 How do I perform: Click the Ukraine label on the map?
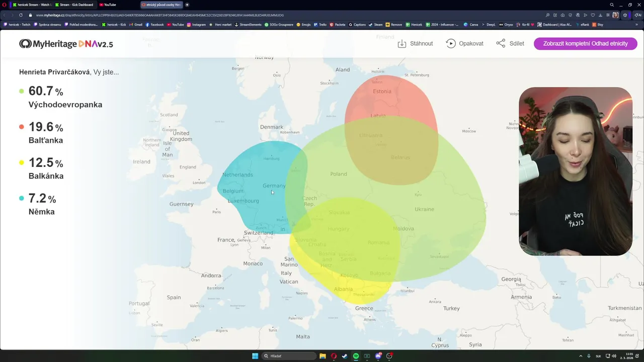tap(424, 209)
